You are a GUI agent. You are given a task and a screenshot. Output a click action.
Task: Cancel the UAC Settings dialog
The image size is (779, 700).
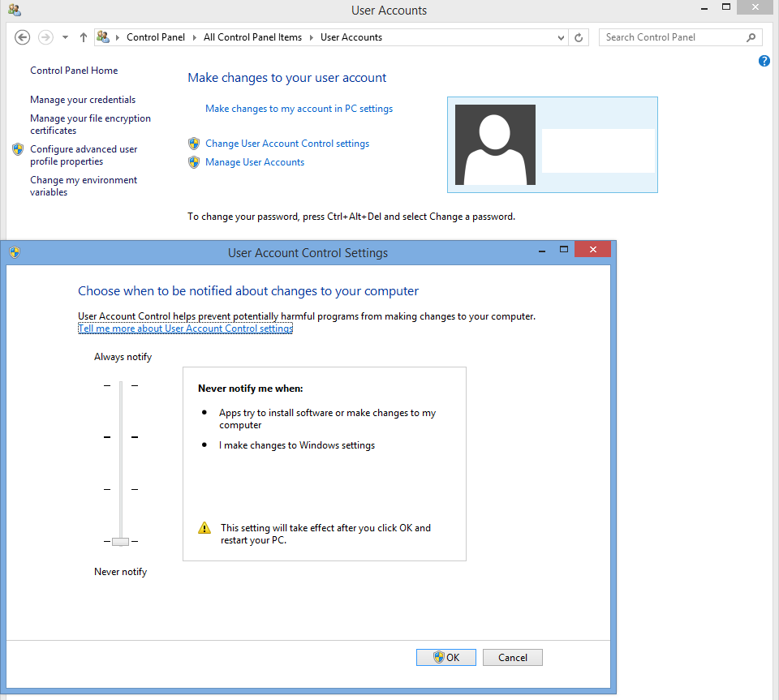[513, 657]
